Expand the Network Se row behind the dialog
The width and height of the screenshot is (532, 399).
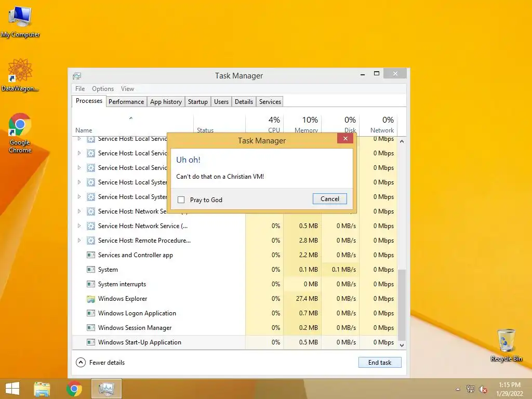(79, 211)
